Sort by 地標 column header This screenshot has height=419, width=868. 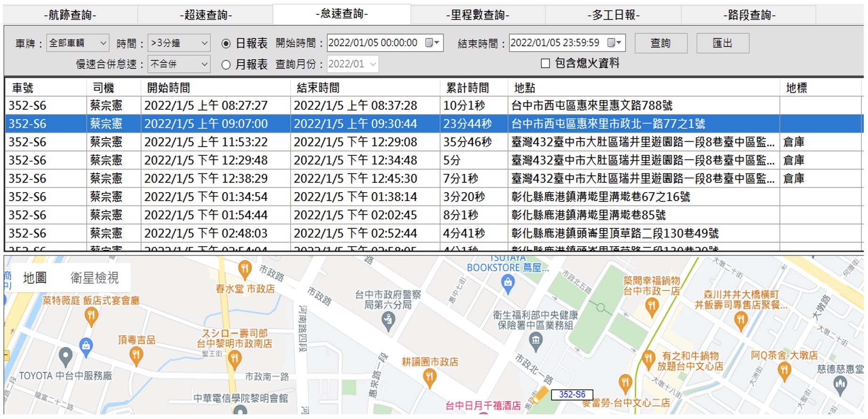click(x=821, y=88)
